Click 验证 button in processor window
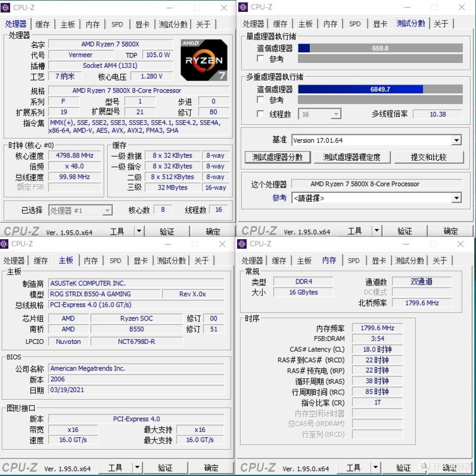The image size is (476, 476). [x=167, y=231]
